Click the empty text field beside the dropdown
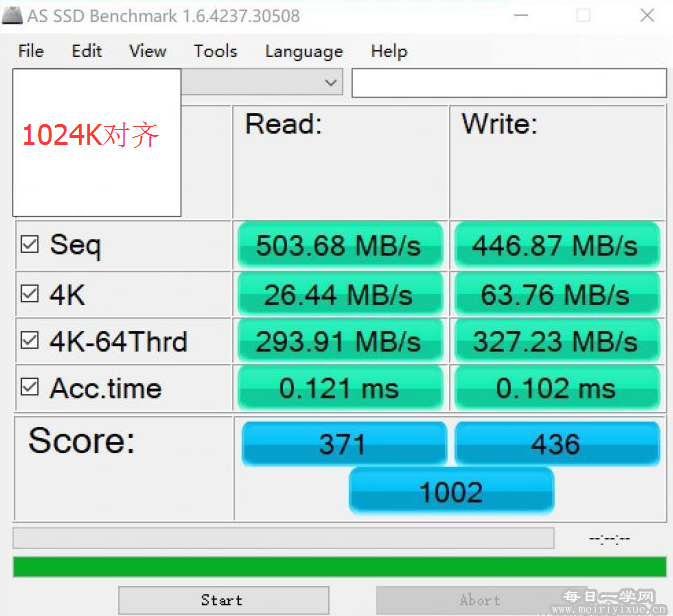Image resolution: width=673 pixels, height=616 pixels. pyautogui.click(x=509, y=83)
